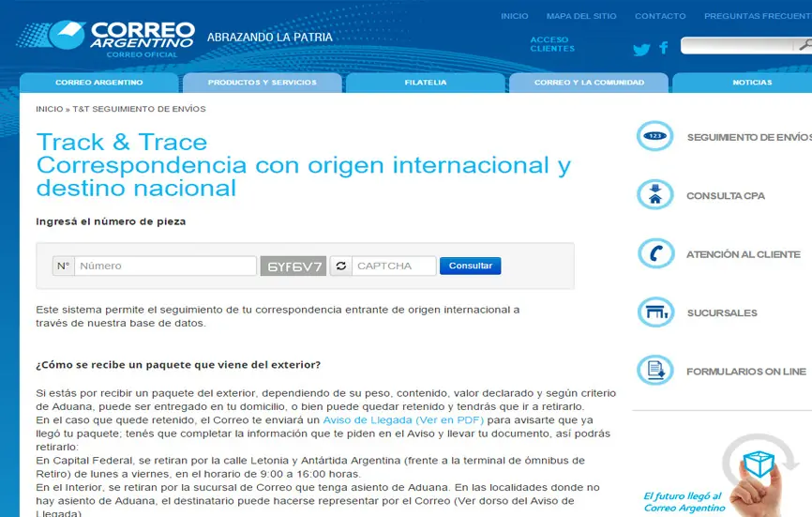Select the PRODUCTOS Y SERVICIOS tab

click(262, 83)
